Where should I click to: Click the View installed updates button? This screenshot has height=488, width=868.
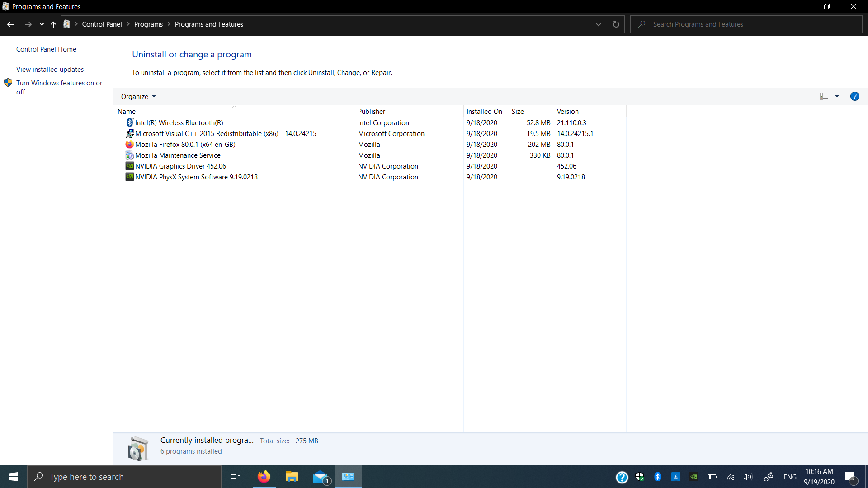coord(49,69)
